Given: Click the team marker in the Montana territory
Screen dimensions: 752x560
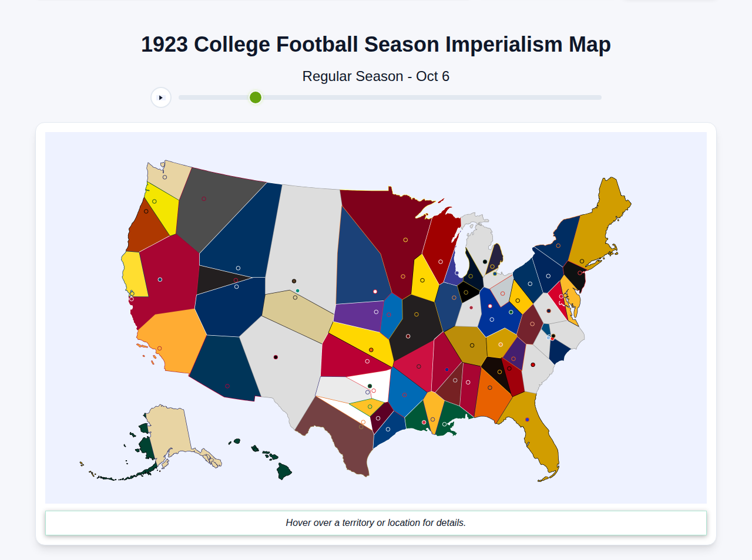Looking at the screenshot, I should pos(204,198).
